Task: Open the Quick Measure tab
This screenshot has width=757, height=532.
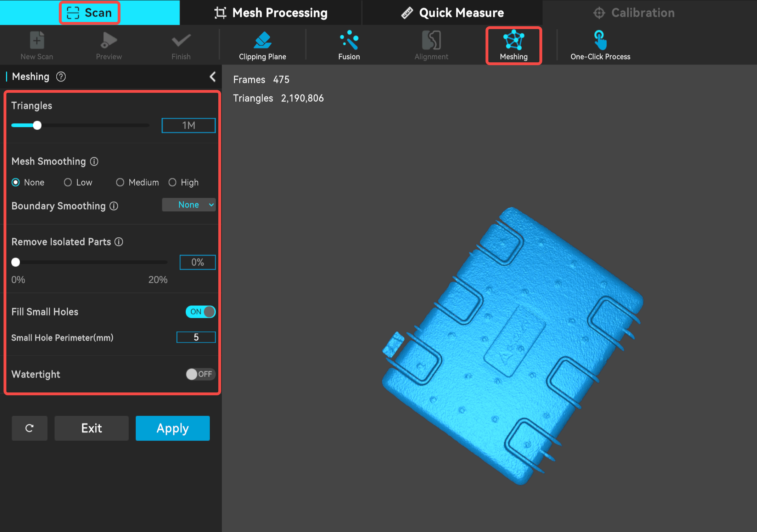Action: click(x=452, y=13)
